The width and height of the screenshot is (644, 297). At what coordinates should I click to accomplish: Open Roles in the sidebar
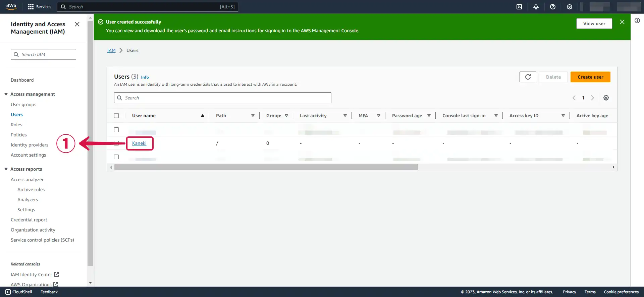click(16, 125)
